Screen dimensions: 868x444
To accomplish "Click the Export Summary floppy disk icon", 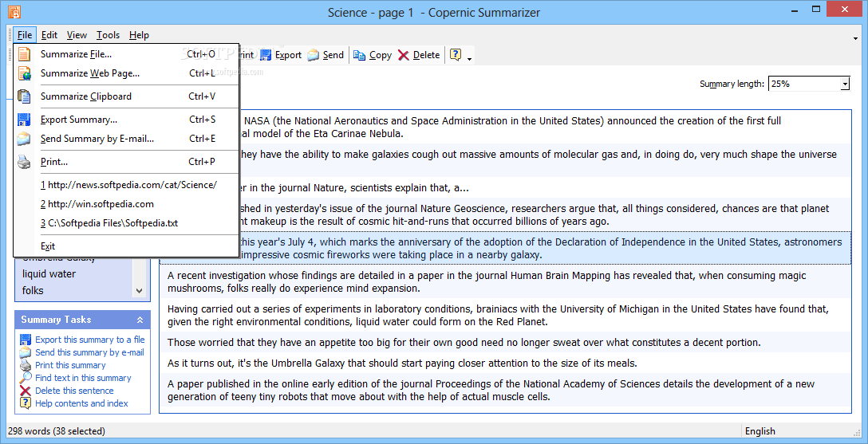I will click(24, 120).
